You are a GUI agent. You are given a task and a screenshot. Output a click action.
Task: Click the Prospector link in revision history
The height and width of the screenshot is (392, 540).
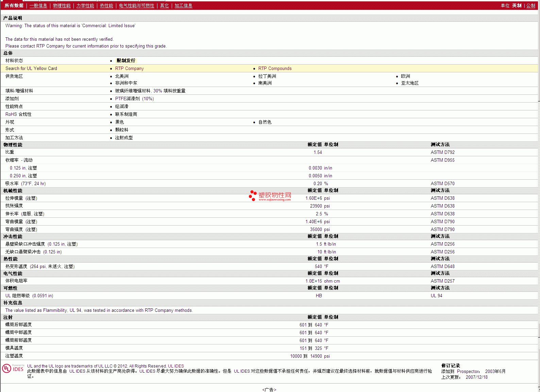(468, 372)
